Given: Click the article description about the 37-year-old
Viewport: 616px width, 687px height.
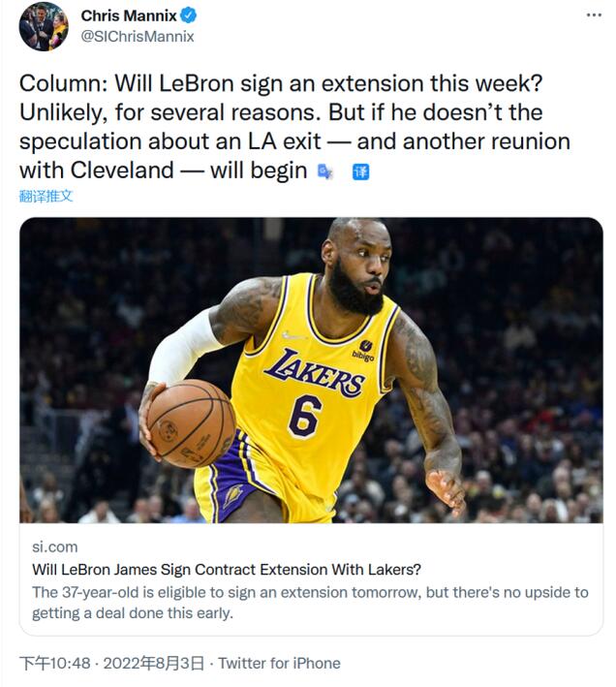Looking at the screenshot, I should pos(310,602).
